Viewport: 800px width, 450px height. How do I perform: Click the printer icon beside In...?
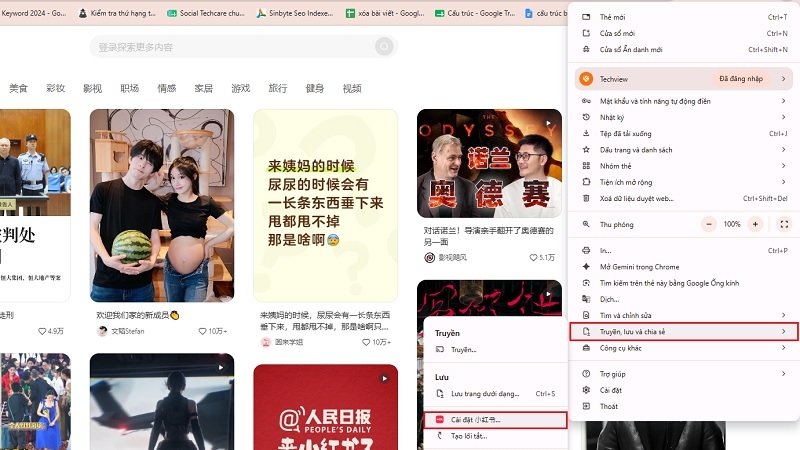(586, 251)
